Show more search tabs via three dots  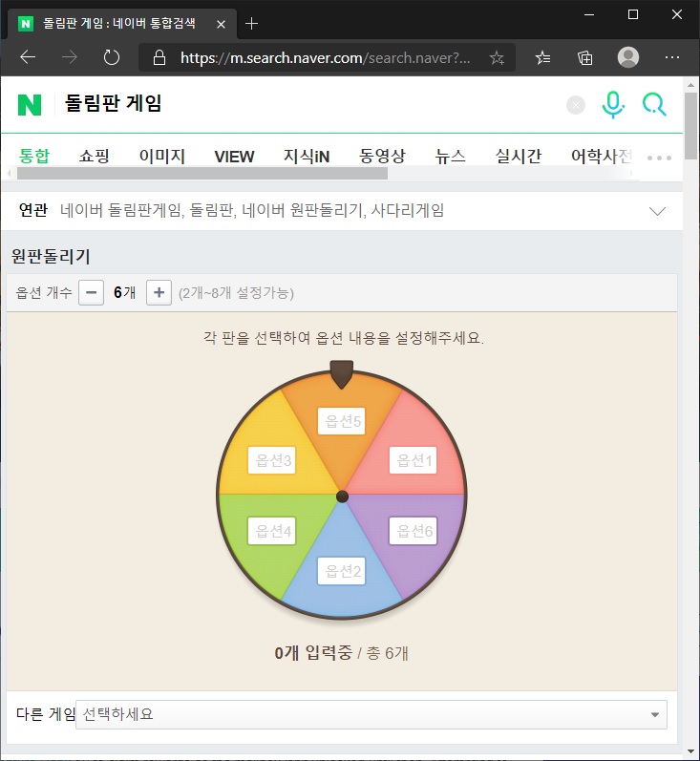tap(659, 158)
